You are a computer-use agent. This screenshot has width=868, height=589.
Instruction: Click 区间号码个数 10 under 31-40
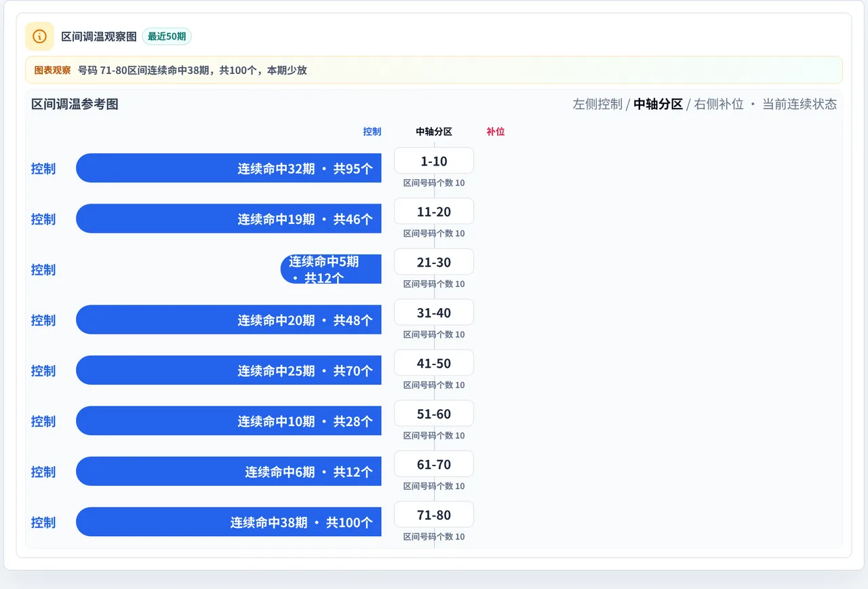click(x=434, y=335)
